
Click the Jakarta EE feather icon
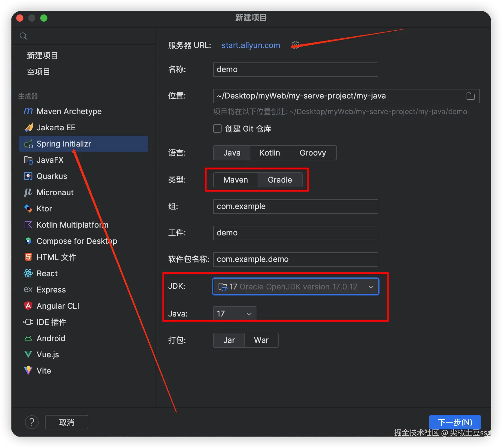28,128
